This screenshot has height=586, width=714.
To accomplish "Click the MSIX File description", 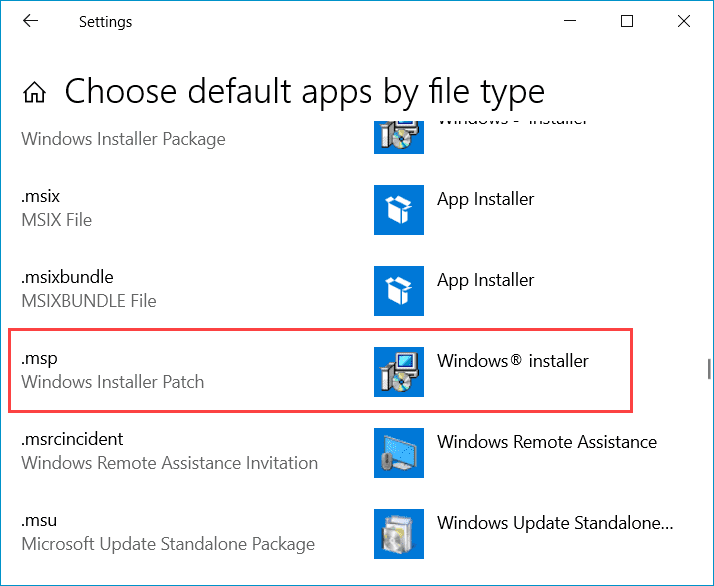I will coord(56,220).
